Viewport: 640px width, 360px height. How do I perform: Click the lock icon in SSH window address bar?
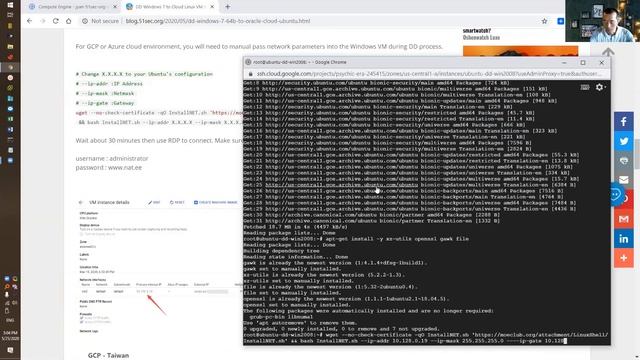pyautogui.click(x=251, y=74)
